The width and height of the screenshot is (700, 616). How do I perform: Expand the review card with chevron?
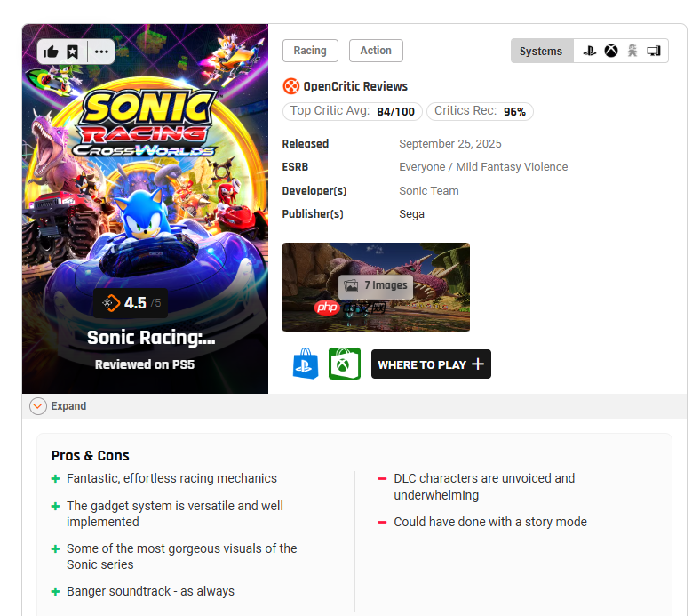coord(38,406)
